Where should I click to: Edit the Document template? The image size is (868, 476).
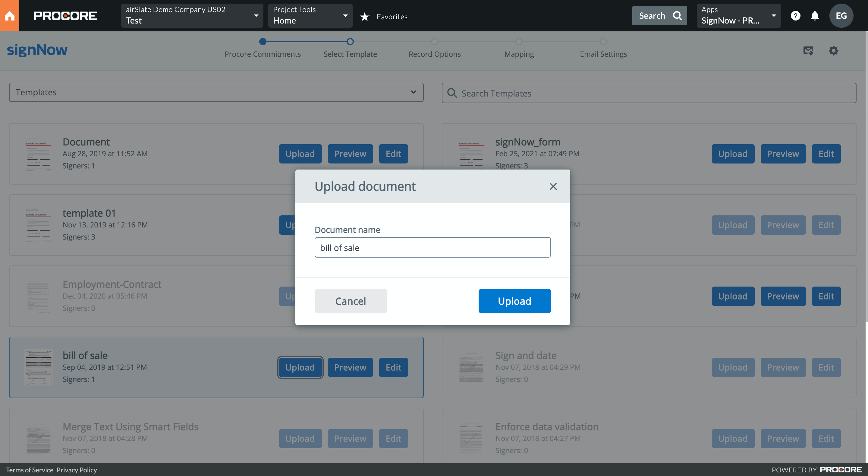click(393, 154)
